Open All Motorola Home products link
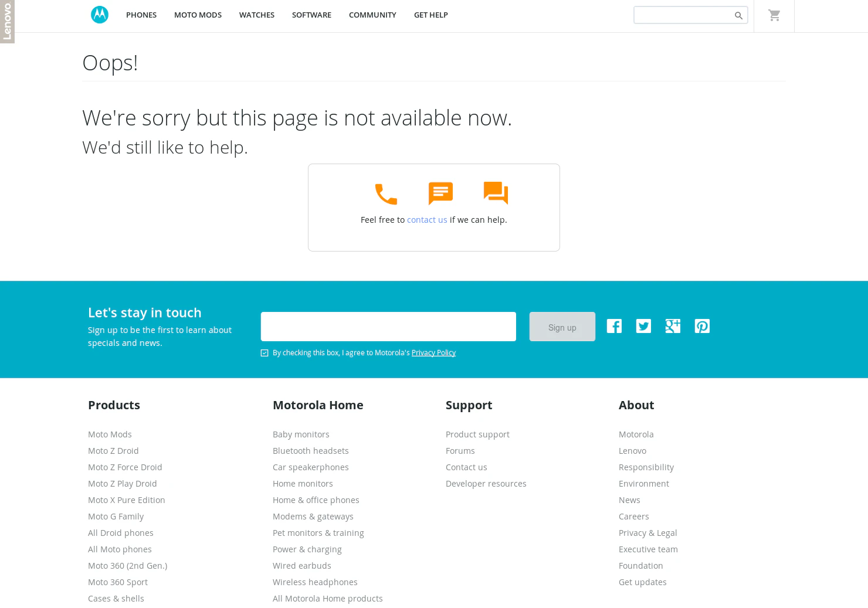The height and width of the screenshot is (608, 868). tap(328, 599)
